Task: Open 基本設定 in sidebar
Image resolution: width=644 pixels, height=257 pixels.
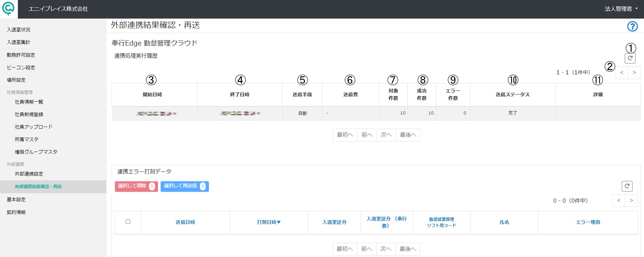Action: click(x=16, y=200)
